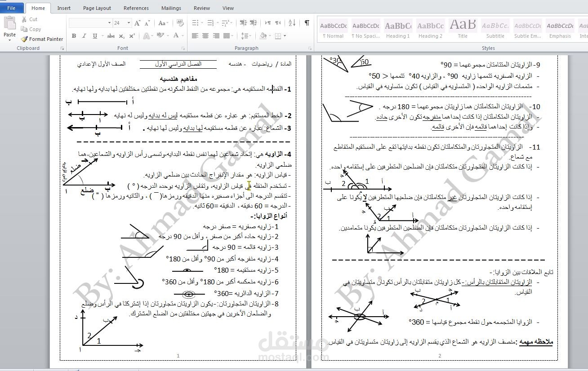Viewport: 588px width, 371px height.
Task: Apply the Center alignment icon
Action: (x=205, y=35)
